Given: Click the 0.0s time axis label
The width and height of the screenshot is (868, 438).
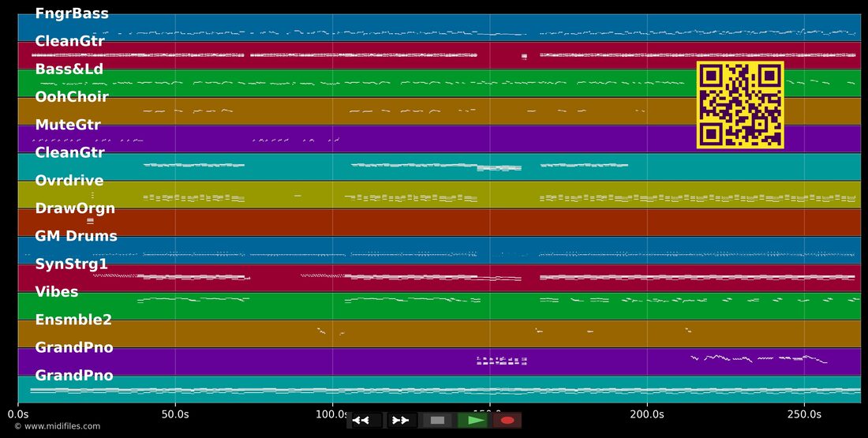Looking at the screenshot, I should tap(18, 414).
